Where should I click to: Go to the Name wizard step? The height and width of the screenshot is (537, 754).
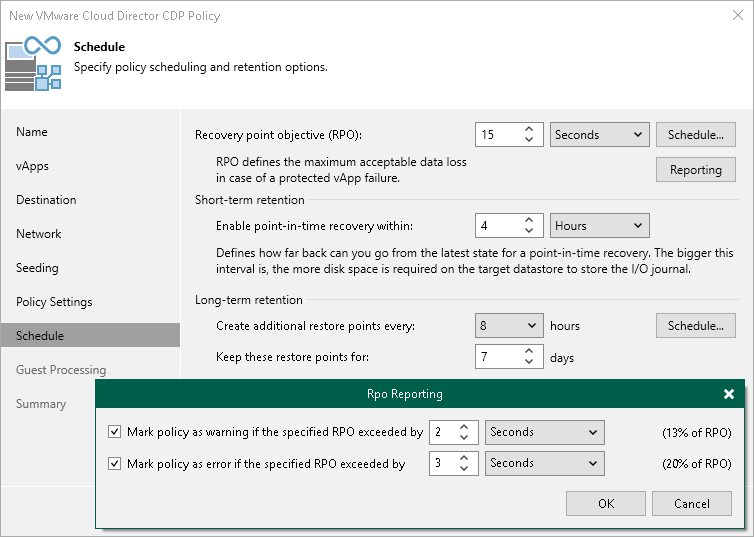click(x=32, y=132)
